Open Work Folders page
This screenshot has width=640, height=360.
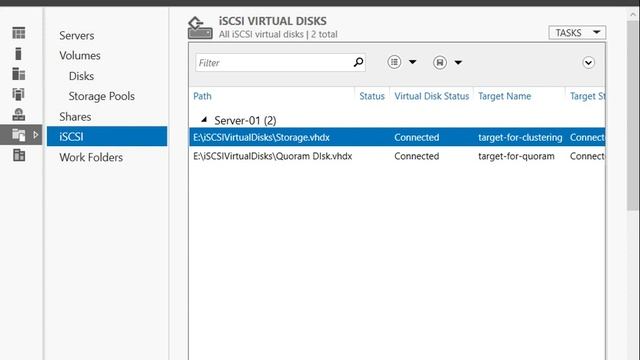pyautogui.click(x=91, y=157)
